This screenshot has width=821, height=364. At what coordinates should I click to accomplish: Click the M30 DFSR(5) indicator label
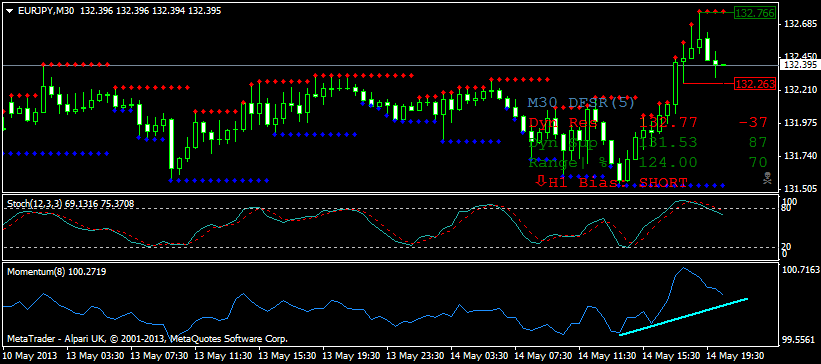(x=581, y=102)
